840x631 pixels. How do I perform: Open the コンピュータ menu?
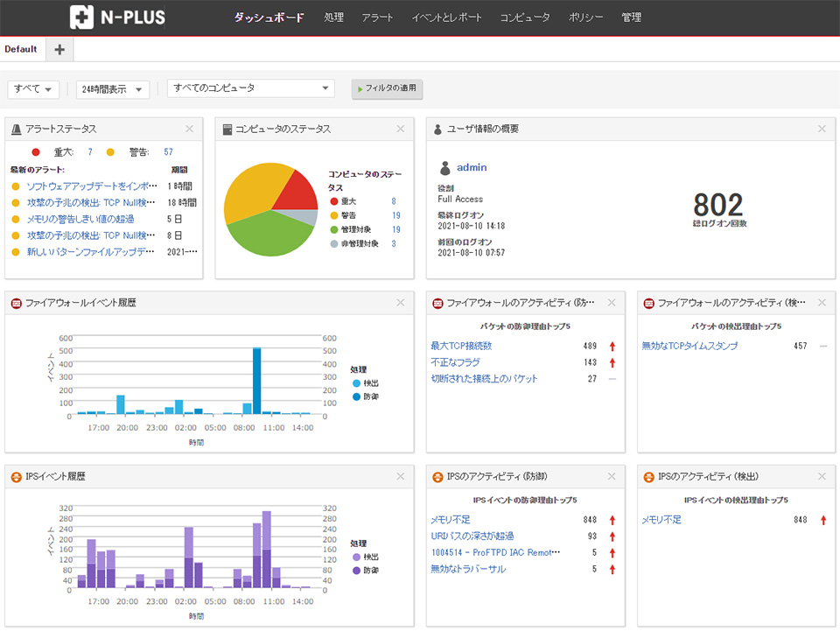525,18
